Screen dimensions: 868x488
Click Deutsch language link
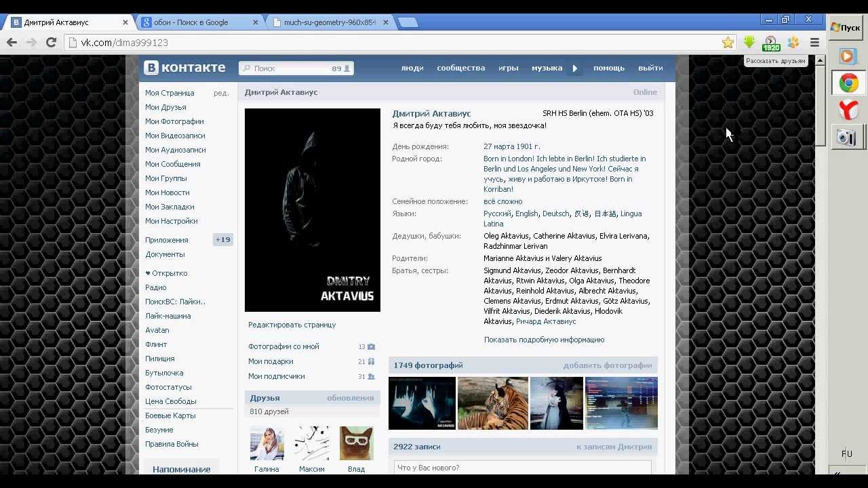coord(556,213)
